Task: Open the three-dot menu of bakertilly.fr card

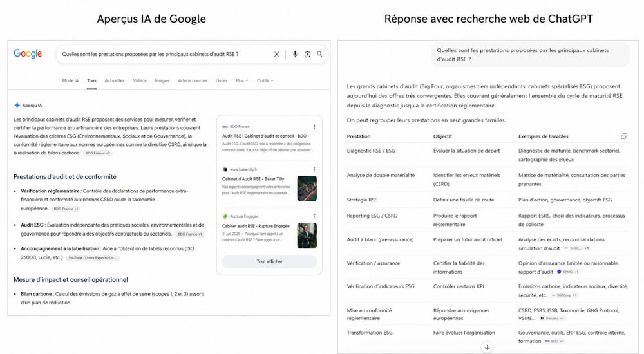Action: tap(314, 169)
